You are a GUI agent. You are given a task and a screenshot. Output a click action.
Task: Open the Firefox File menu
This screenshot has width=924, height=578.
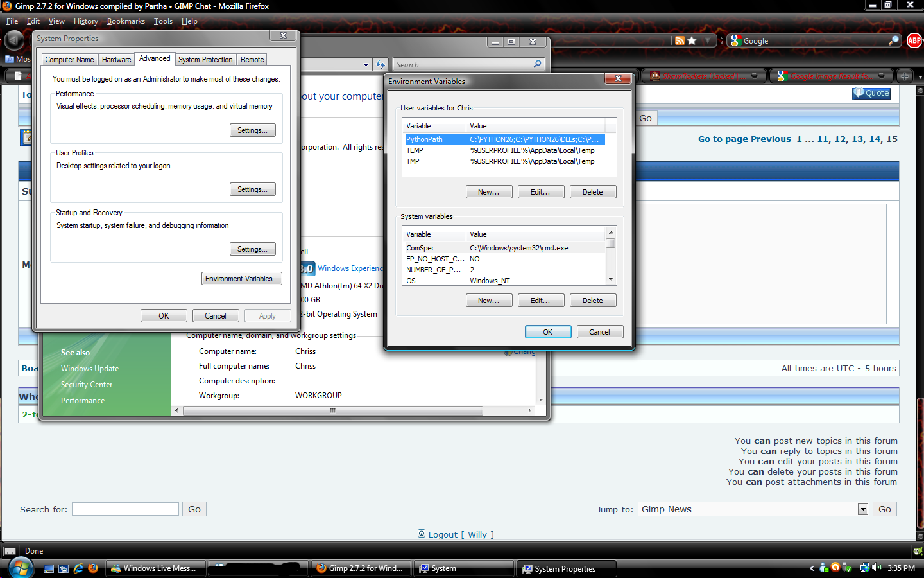point(12,21)
